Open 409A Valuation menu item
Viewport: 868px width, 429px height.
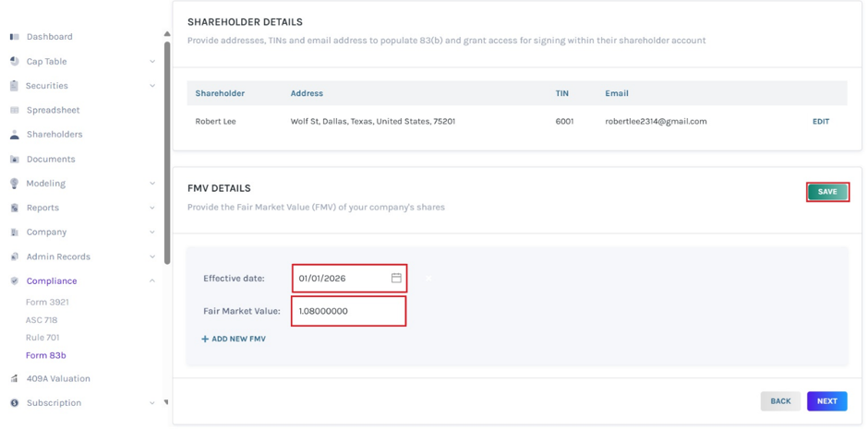point(58,378)
